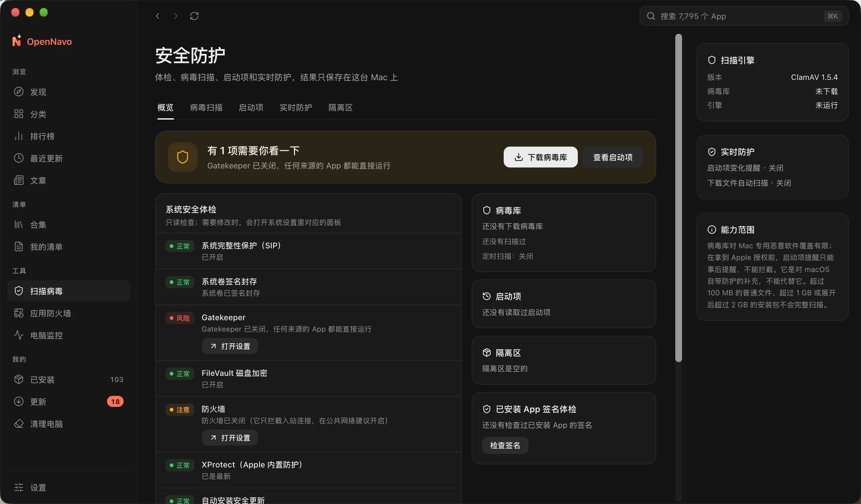The height and width of the screenshot is (504, 861).
Task: Click the 注意 badge for 防火墙
Action: pos(180,410)
